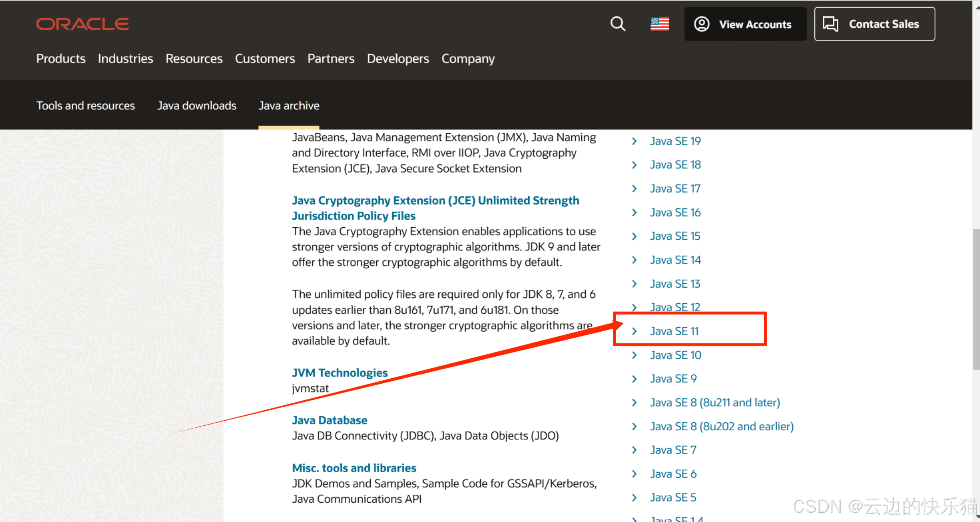The image size is (980, 522).
Task: Open the Developers menu
Action: pos(398,59)
